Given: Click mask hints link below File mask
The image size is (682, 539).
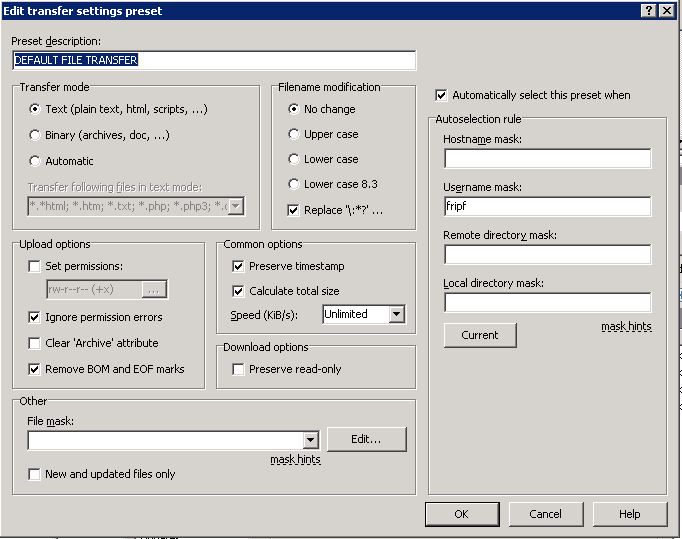Looking at the screenshot, I should (x=295, y=460).
